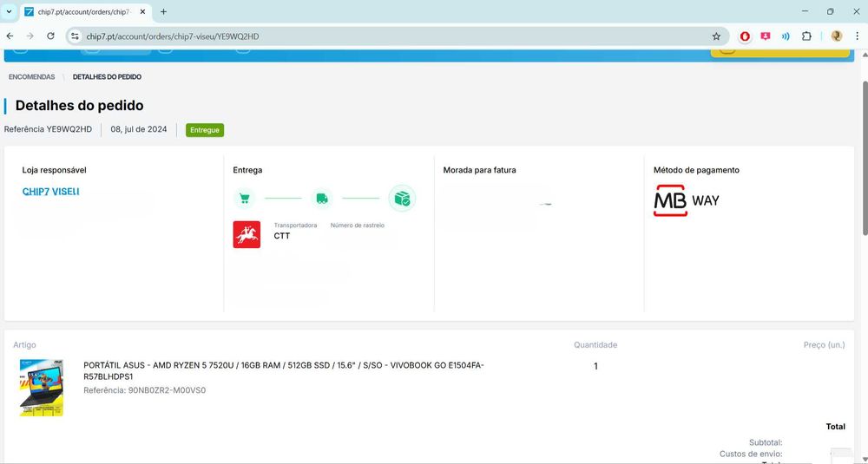Open the tab search chevron
Screen dimensions: 868x464
pyautogui.click(x=9, y=11)
